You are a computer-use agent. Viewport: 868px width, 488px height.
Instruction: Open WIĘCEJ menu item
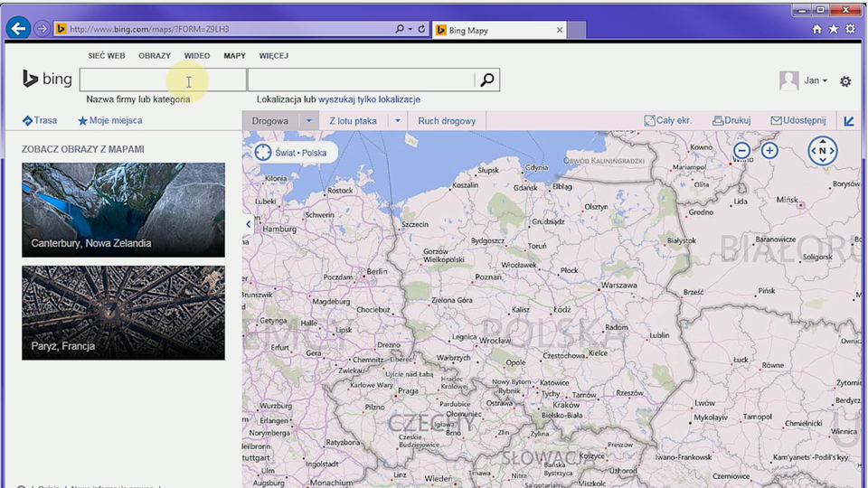[273, 56]
